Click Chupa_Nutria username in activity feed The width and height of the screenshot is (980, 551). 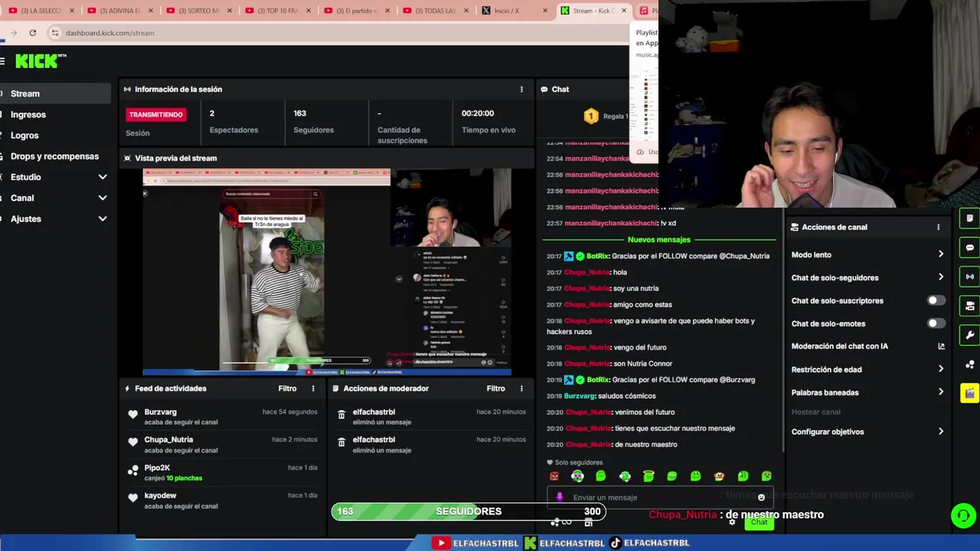point(168,440)
